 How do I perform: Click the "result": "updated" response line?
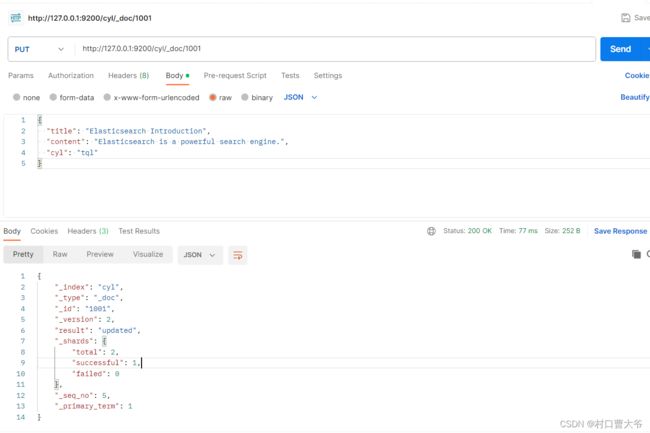(97, 330)
